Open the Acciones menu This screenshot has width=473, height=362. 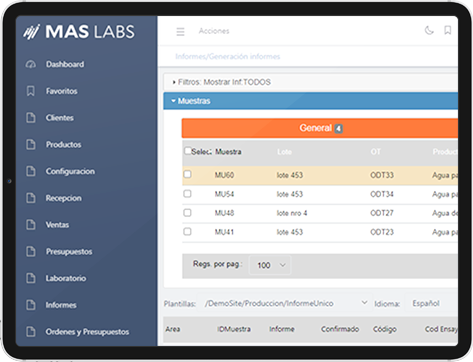(214, 31)
